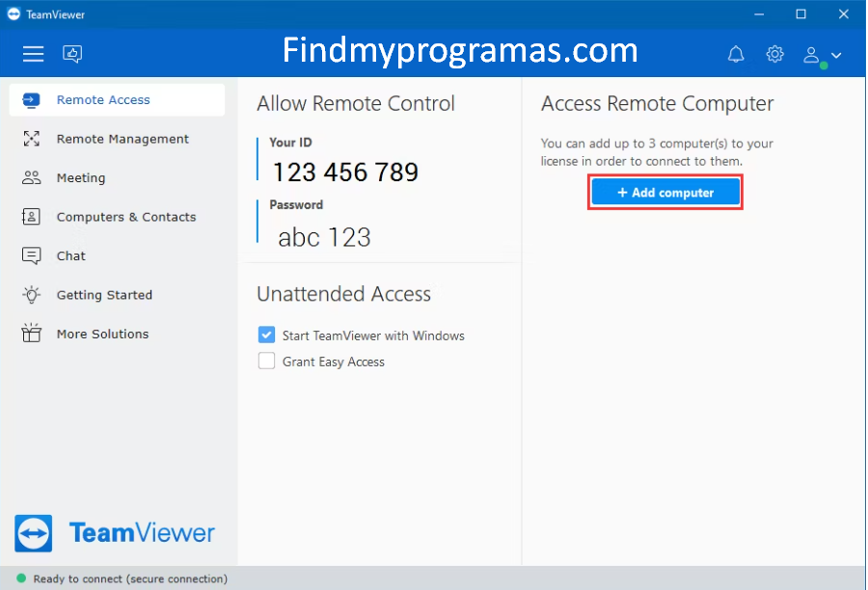
Task: Select the Meeting sidebar icon
Action: coord(30,177)
